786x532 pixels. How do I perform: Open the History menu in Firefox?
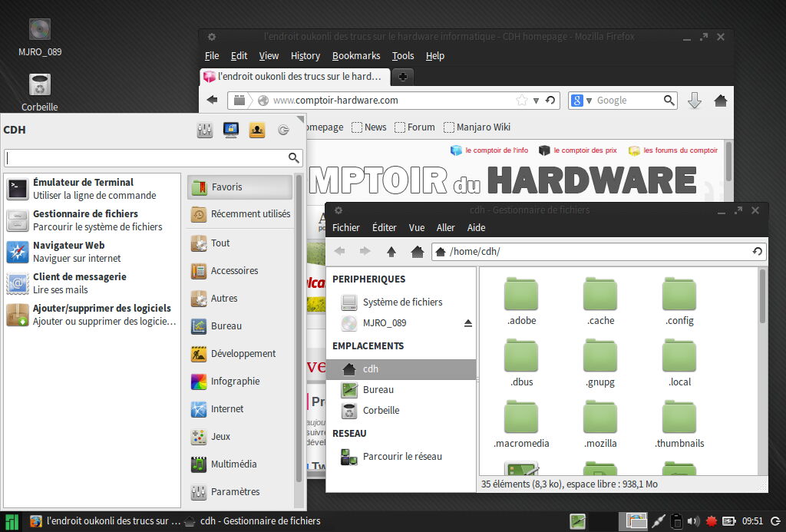point(305,55)
